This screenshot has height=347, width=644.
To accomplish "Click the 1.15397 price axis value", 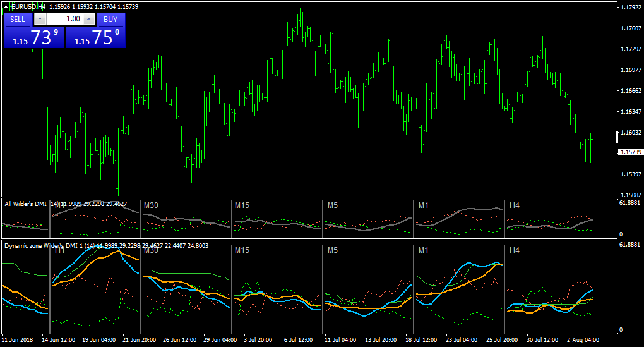I will click(631, 174).
